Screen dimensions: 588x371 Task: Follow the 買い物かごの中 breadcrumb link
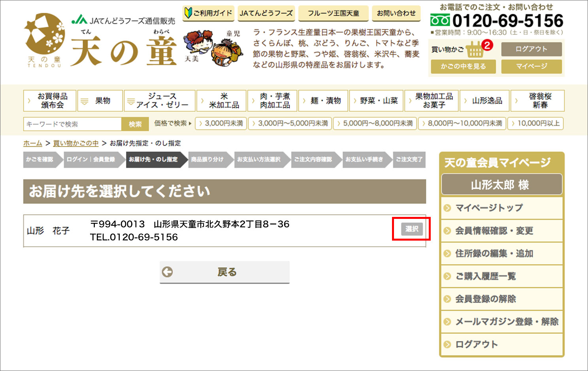pos(76,143)
